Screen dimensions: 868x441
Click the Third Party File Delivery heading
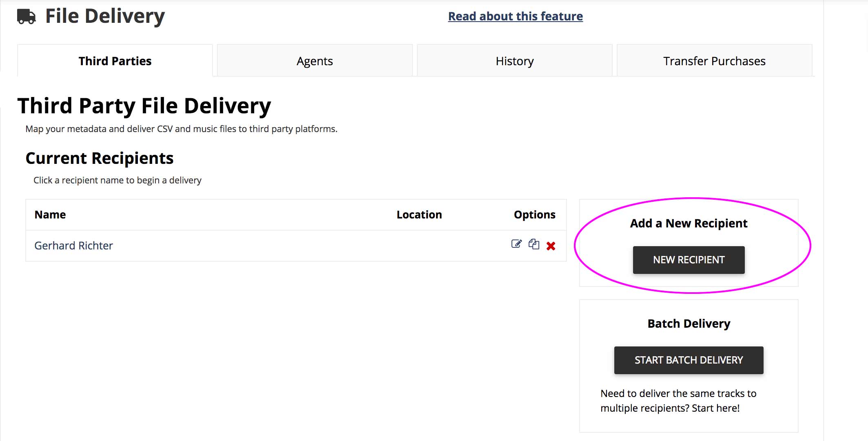(144, 106)
